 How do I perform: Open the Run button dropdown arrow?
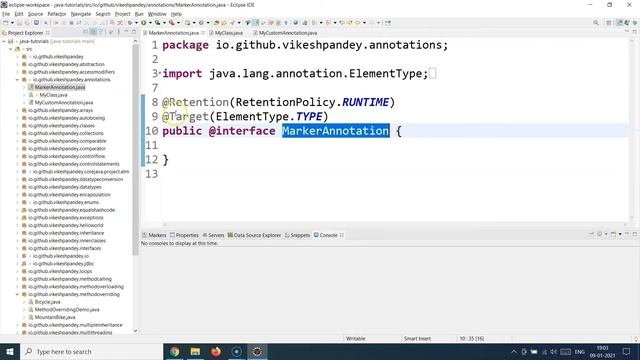(x=150, y=23)
